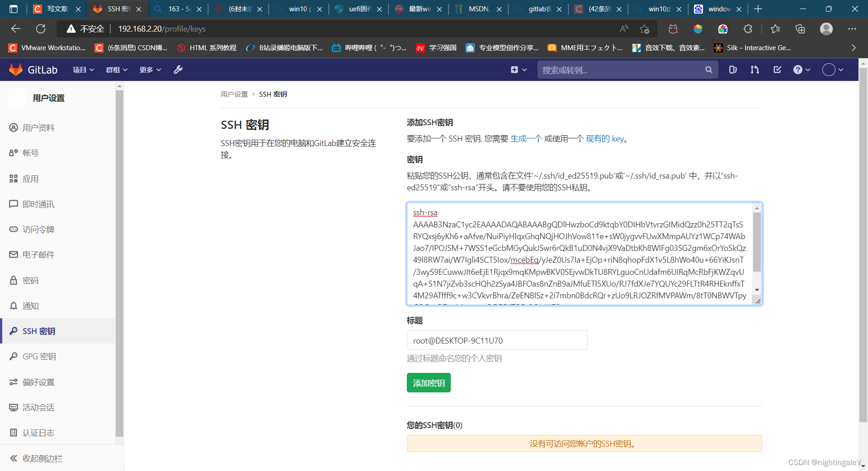Show more bookmarks chevron
Screen dimensions: 868x471
854,48
